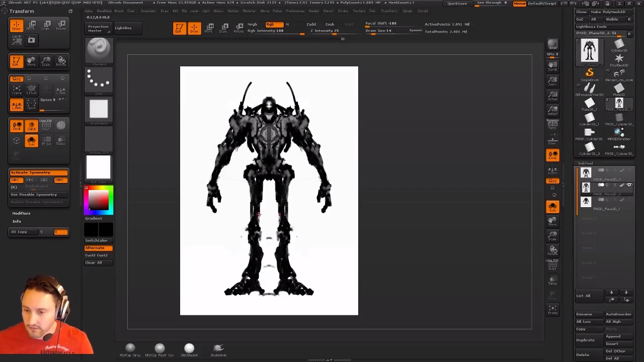This screenshot has height=362, width=644.
Task: Activate Move button in top shelf
Action: coord(209,28)
